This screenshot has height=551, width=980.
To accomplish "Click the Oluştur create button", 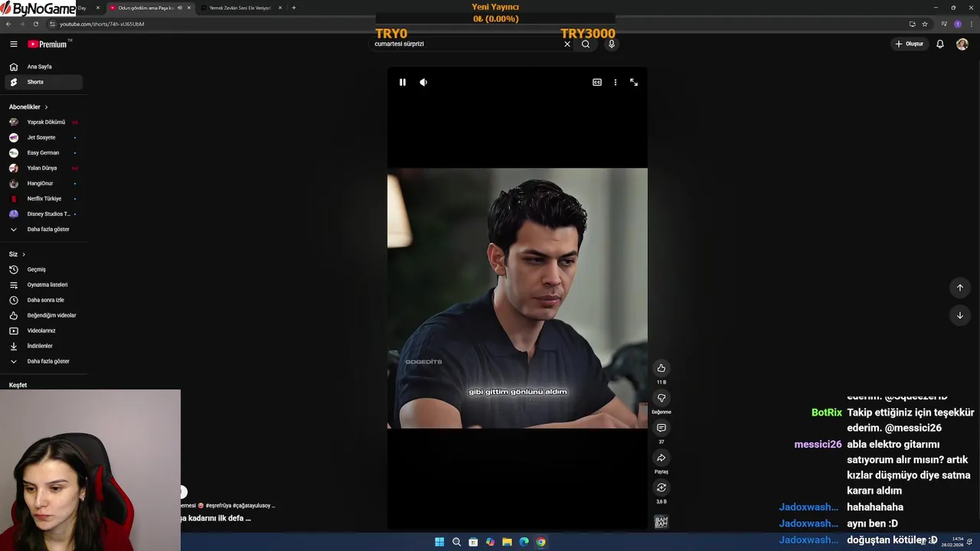I will [910, 44].
